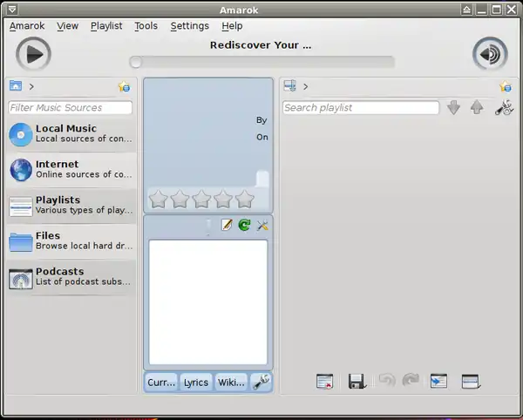Toggle applet configuration wrench beside Wiki tab
The height and width of the screenshot is (420, 523).
(261, 382)
